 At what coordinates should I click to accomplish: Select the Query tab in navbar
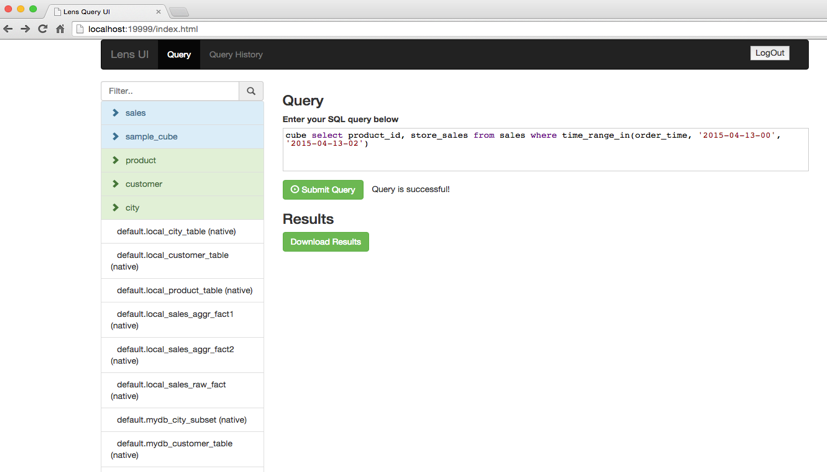pos(179,55)
